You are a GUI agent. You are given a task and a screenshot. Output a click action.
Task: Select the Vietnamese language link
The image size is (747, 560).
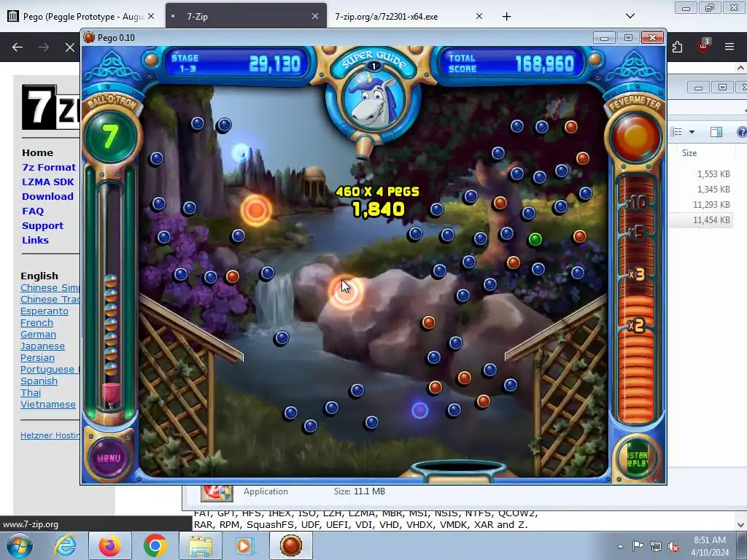(47, 405)
